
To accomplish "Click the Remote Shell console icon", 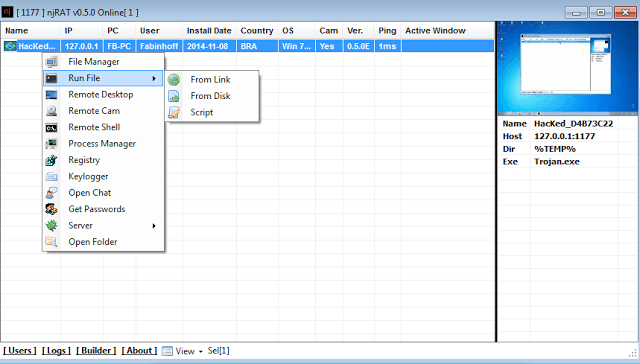I will pos(51,128).
